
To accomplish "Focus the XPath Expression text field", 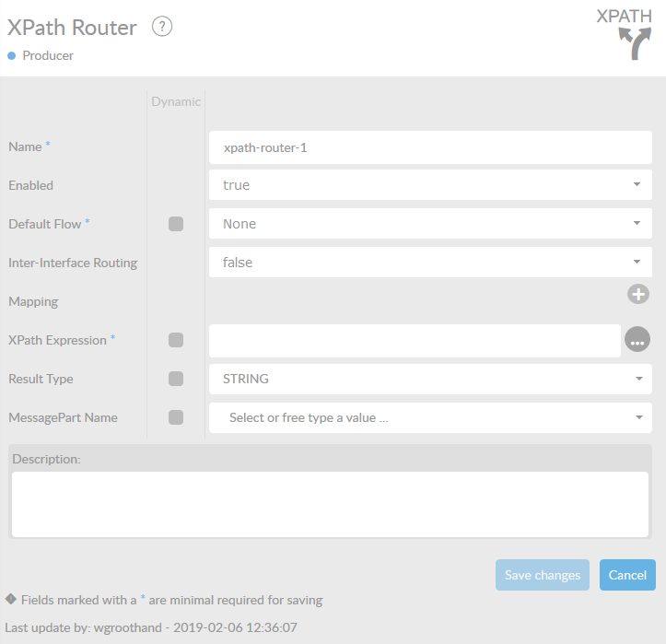I will click(x=415, y=340).
